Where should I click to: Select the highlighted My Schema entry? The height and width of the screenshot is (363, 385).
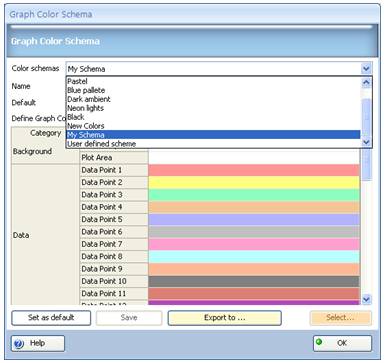point(213,135)
